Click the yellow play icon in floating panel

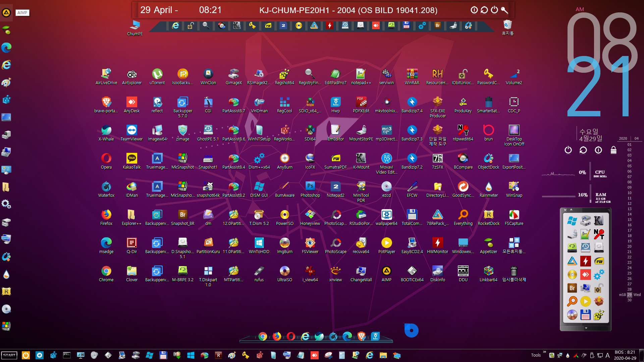click(585, 301)
